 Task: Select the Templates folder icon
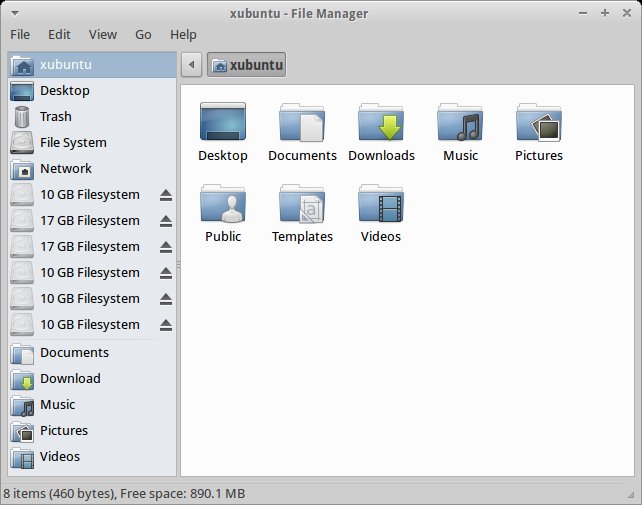302,204
